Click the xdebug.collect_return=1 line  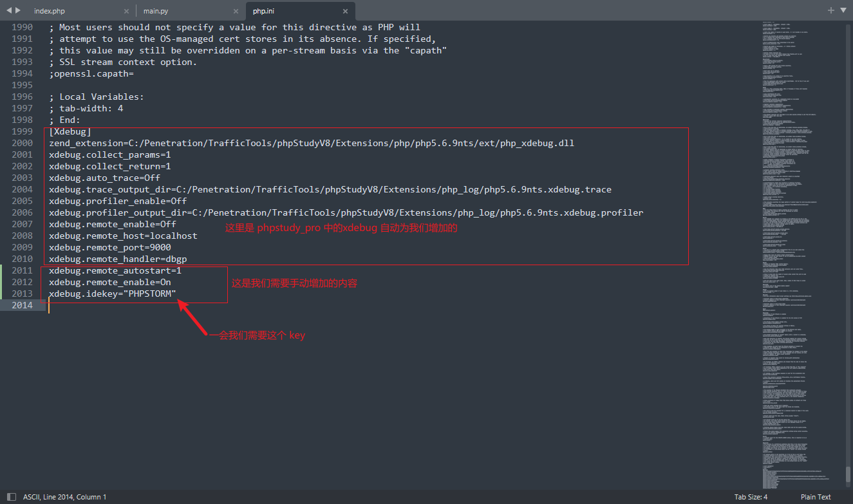click(x=110, y=167)
